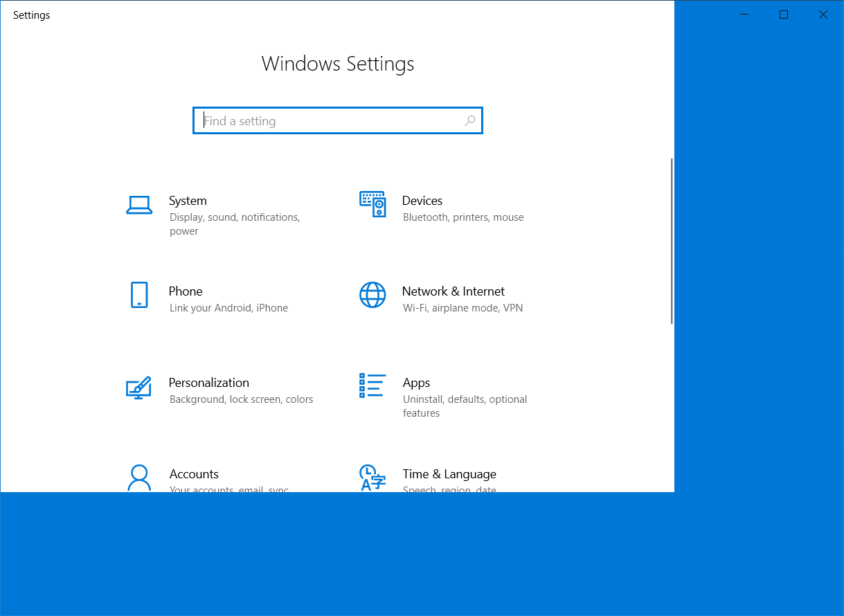This screenshot has width=844, height=616.
Task: Click 'Display, sound, notifications, power' text
Action: (x=235, y=224)
